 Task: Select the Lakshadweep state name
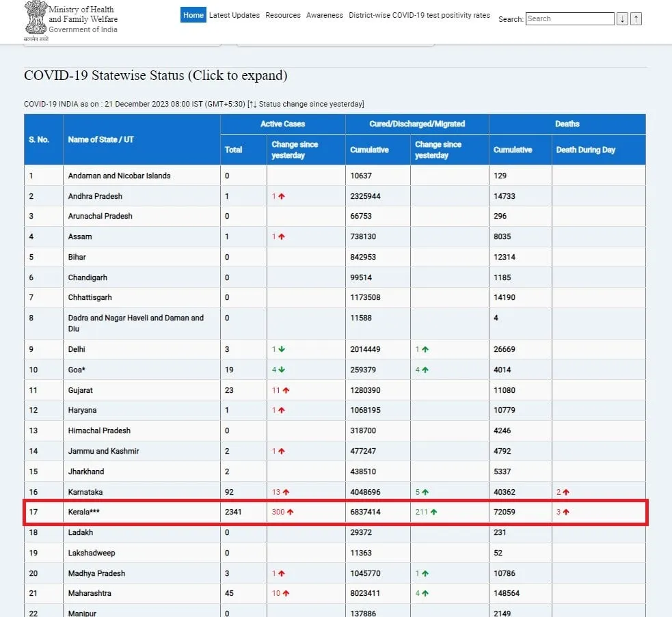coord(92,553)
